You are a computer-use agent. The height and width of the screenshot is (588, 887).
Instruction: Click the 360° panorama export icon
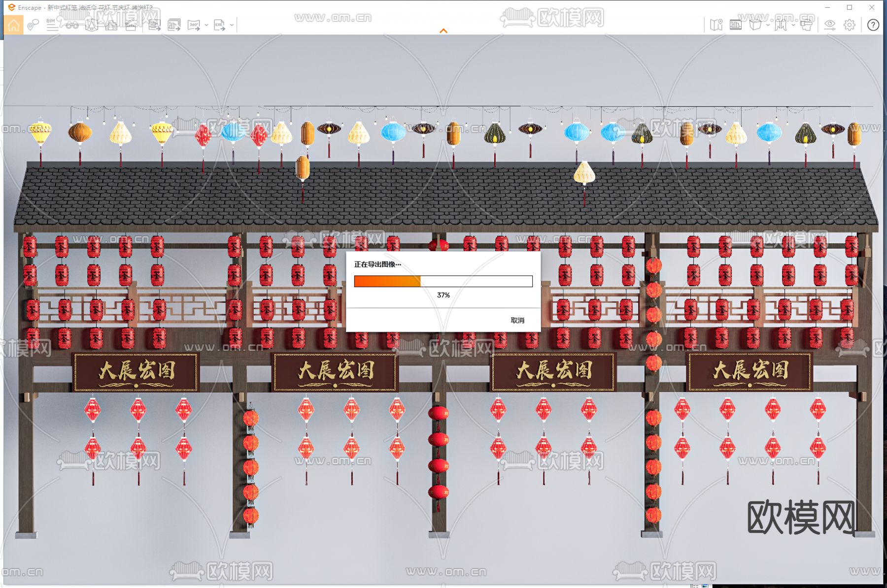pos(194,25)
